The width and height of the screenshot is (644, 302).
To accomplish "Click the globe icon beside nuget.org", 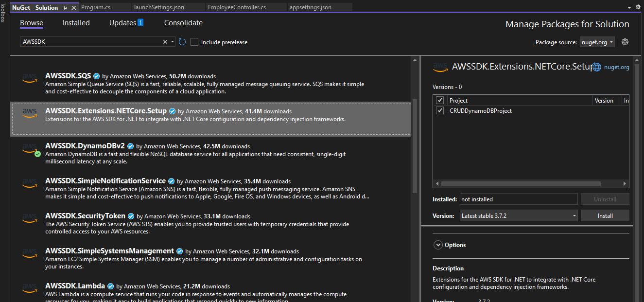I will point(597,67).
